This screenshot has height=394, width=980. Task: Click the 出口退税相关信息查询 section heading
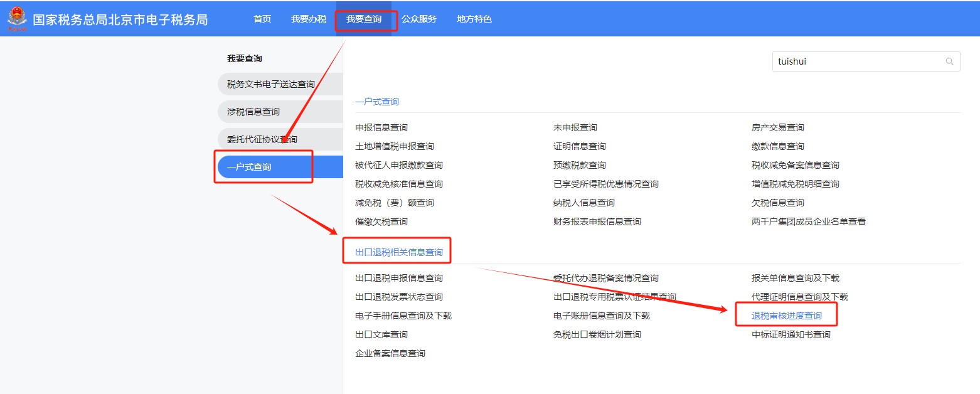(x=399, y=252)
